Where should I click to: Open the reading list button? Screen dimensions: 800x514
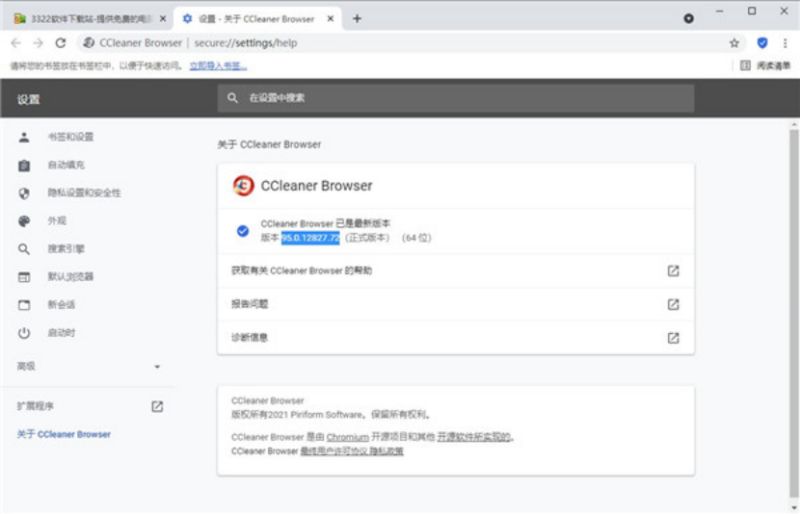[765, 65]
